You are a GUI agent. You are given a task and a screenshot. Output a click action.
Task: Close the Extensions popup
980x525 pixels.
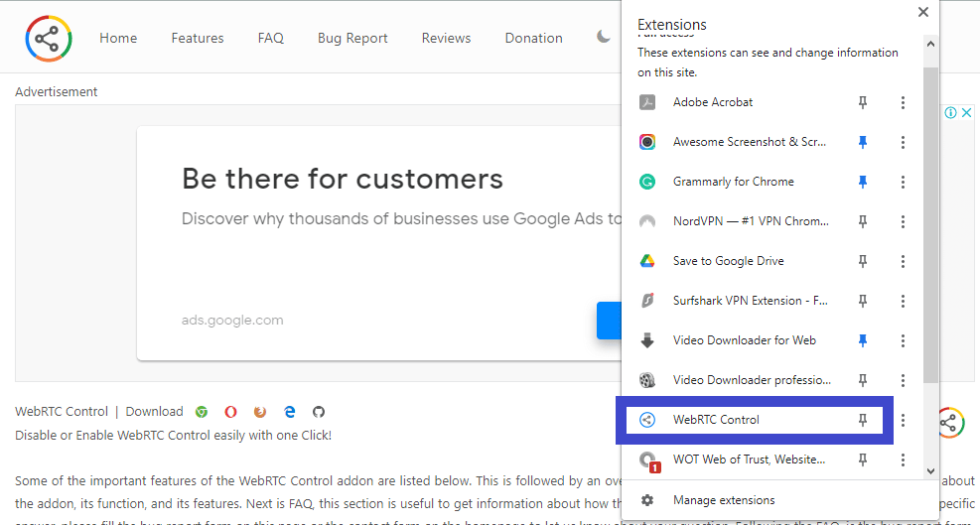click(x=923, y=12)
